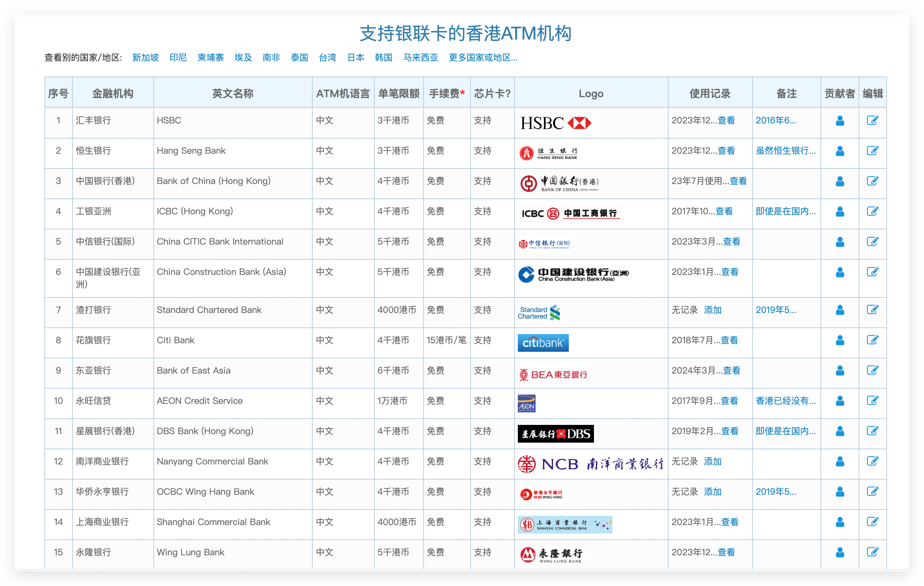This screenshot has height=586, width=924.
Task: Edit the Nanyang Commercial Bank row
Action: click(x=872, y=461)
